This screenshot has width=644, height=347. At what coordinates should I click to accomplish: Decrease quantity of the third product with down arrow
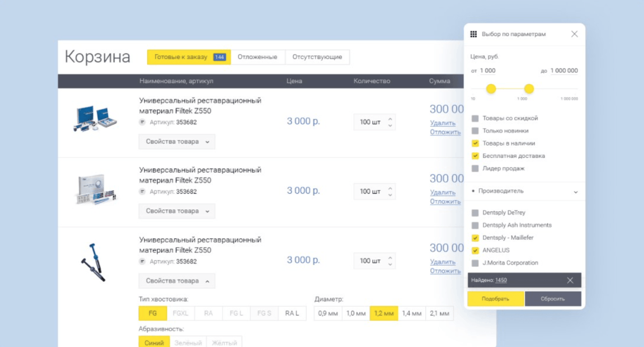[390, 264]
